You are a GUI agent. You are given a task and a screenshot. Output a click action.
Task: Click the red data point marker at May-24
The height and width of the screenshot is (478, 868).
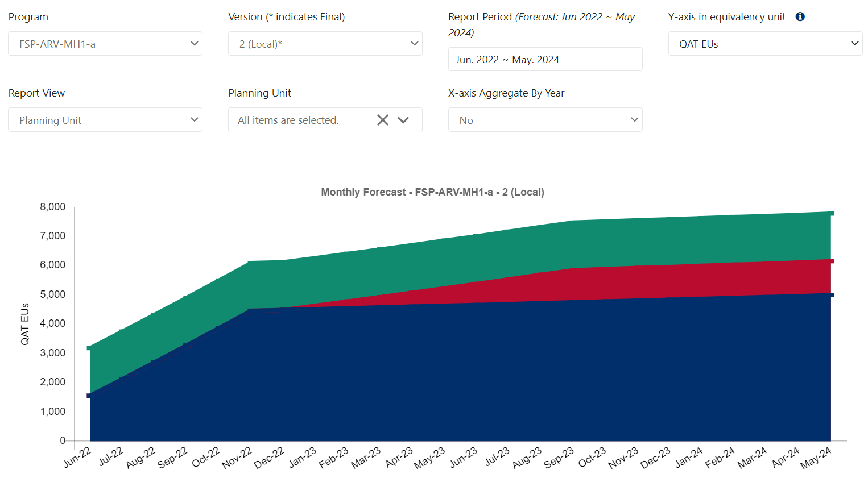click(x=832, y=261)
